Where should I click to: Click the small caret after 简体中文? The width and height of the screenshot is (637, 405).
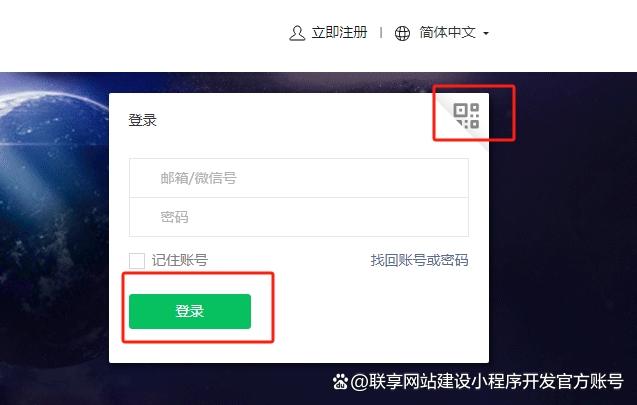pyautogui.click(x=486, y=33)
